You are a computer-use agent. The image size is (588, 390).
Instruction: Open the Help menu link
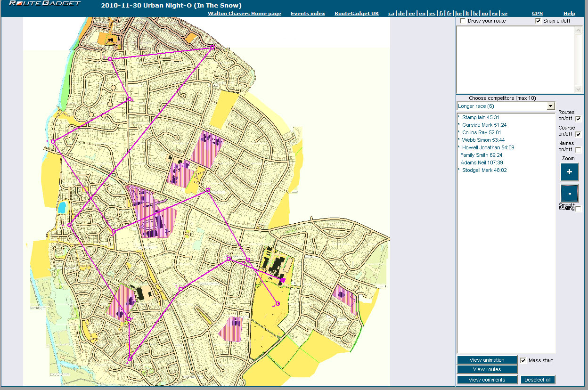pos(569,14)
